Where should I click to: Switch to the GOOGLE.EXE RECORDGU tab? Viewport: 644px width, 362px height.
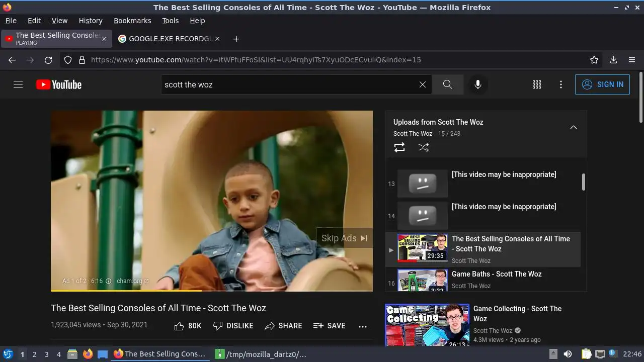click(169, 39)
